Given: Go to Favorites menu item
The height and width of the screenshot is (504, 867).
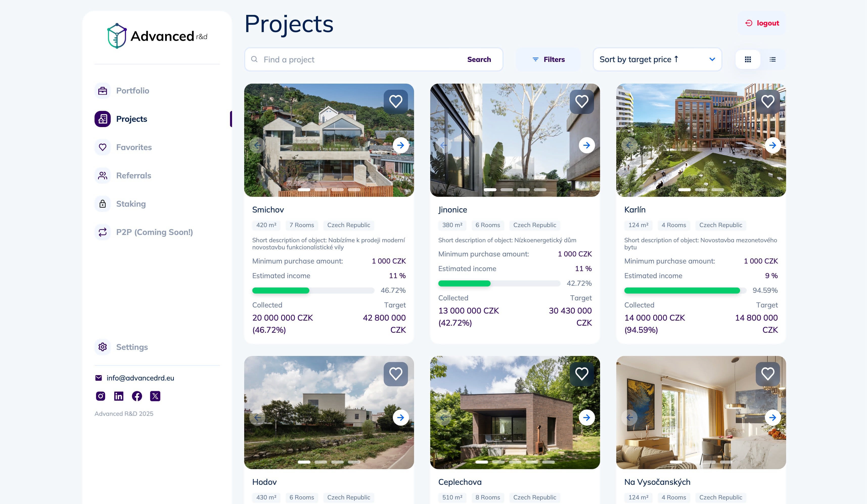Looking at the screenshot, I should coord(134,147).
